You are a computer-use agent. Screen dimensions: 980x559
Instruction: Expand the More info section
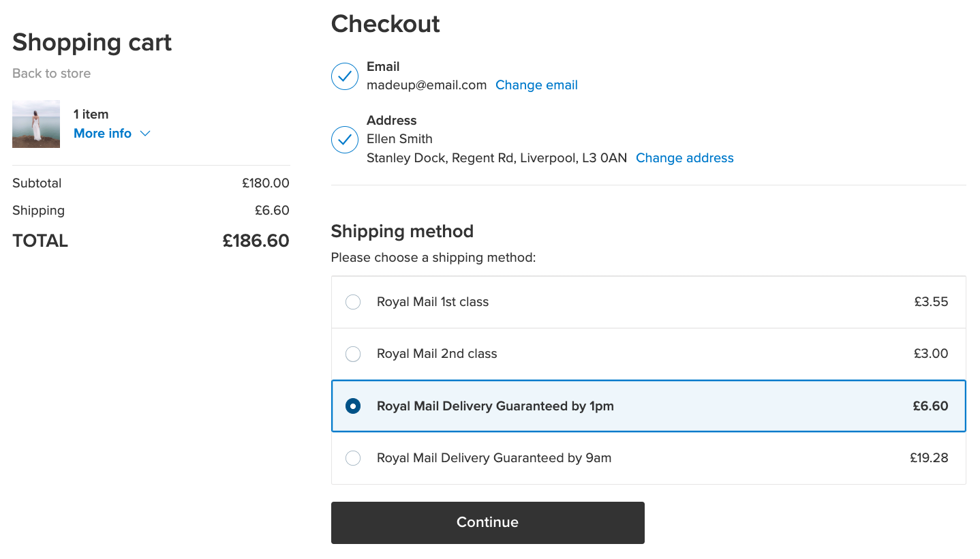(x=102, y=133)
